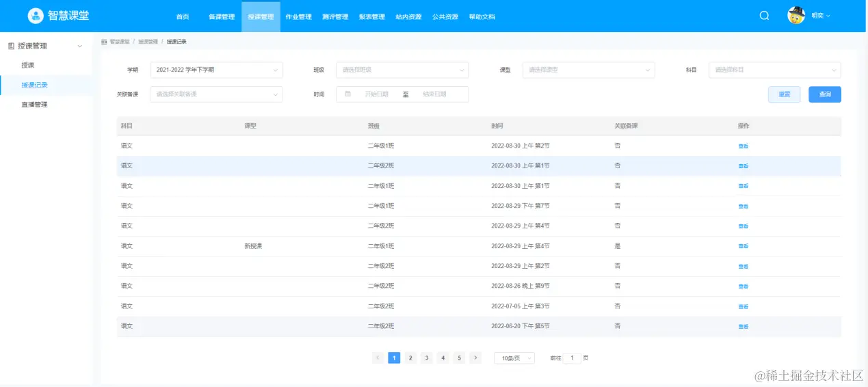Go to page 2
Viewport: 868px width, 387px height.
coord(410,358)
